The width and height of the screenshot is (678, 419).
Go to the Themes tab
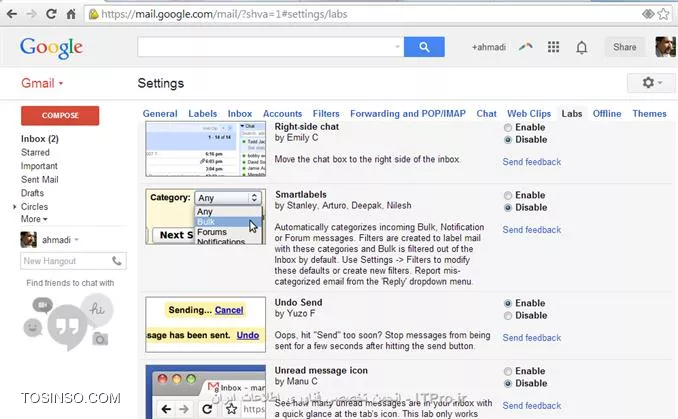(649, 114)
